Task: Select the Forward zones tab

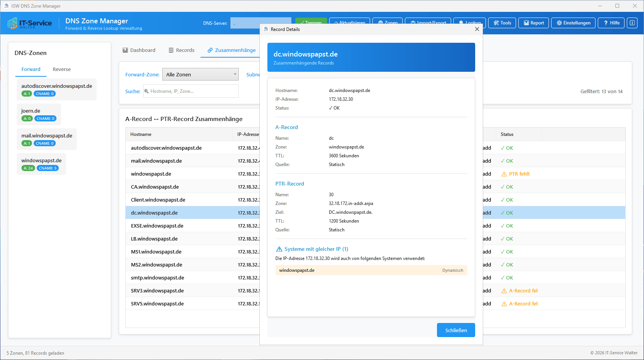Action: click(31, 69)
